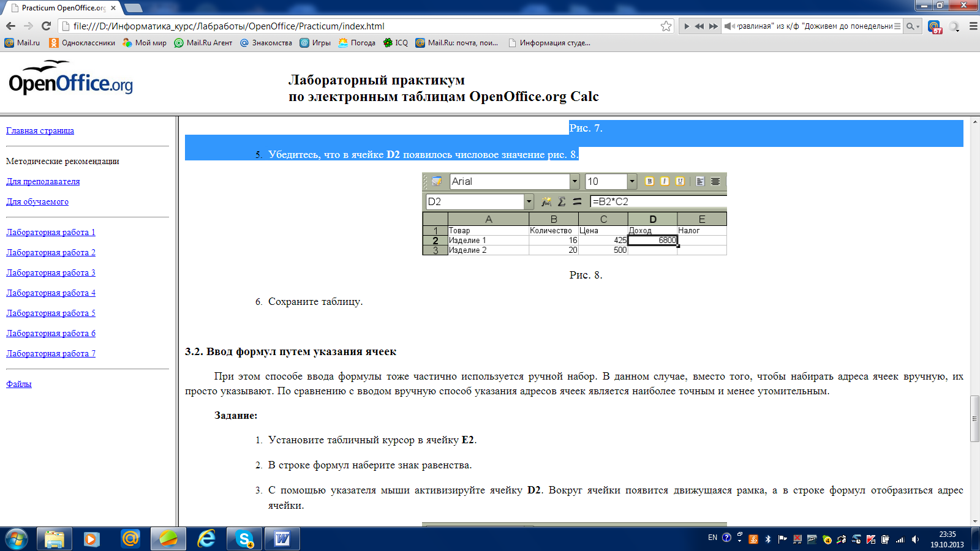Screen dimensions: 980x551
Task: Switch to the Practicum OpenOffice.org tab
Action: [61, 8]
